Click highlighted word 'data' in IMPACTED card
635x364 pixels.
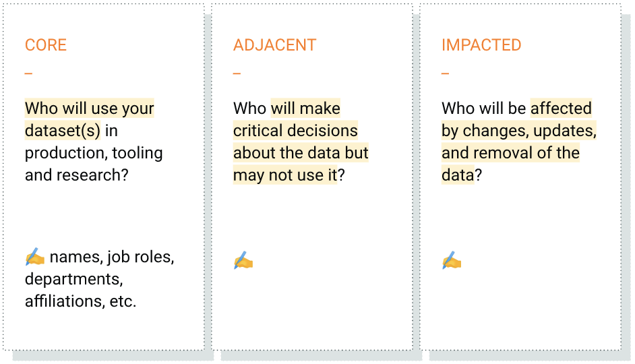point(457,175)
